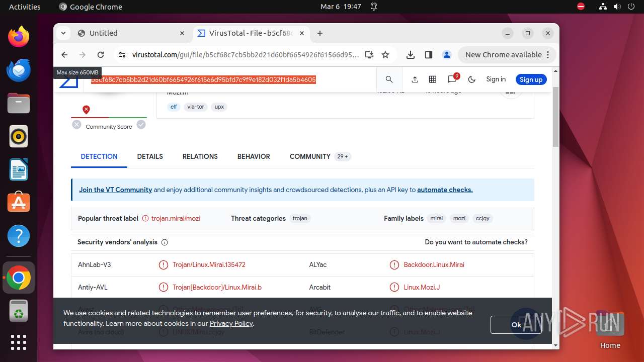This screenshot has height=362, width=644.
Task: Open Ubuntu Software from dock
Action: click(19, 203)
